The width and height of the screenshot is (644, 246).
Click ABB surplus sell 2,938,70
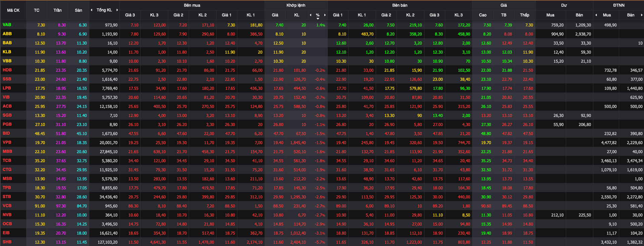583,34
